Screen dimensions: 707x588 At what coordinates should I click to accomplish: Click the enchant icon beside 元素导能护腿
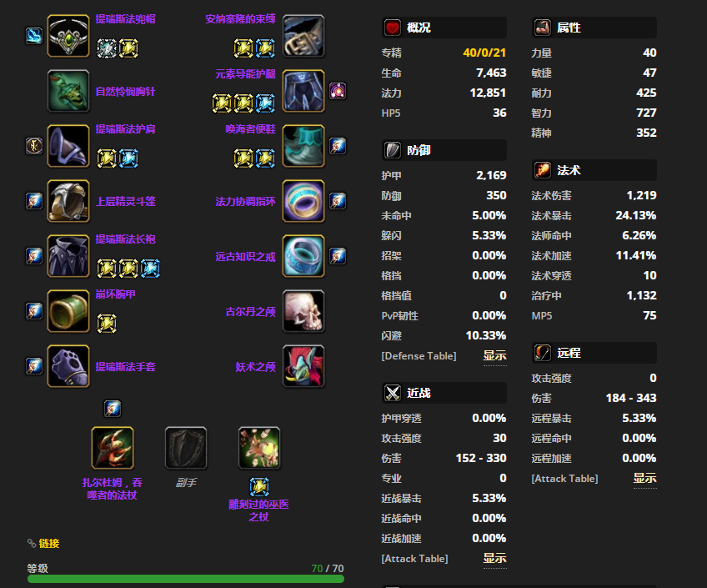[338, 91]
